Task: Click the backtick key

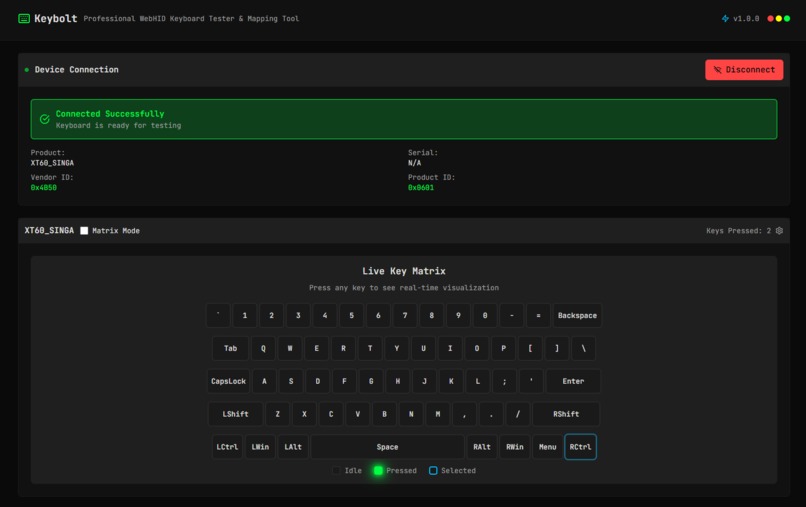Action: (x=218, y=315)
